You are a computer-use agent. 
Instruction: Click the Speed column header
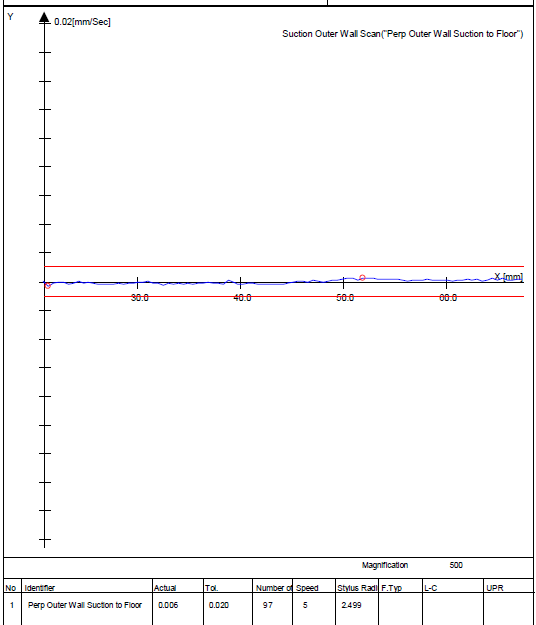(x=307, y=588)
